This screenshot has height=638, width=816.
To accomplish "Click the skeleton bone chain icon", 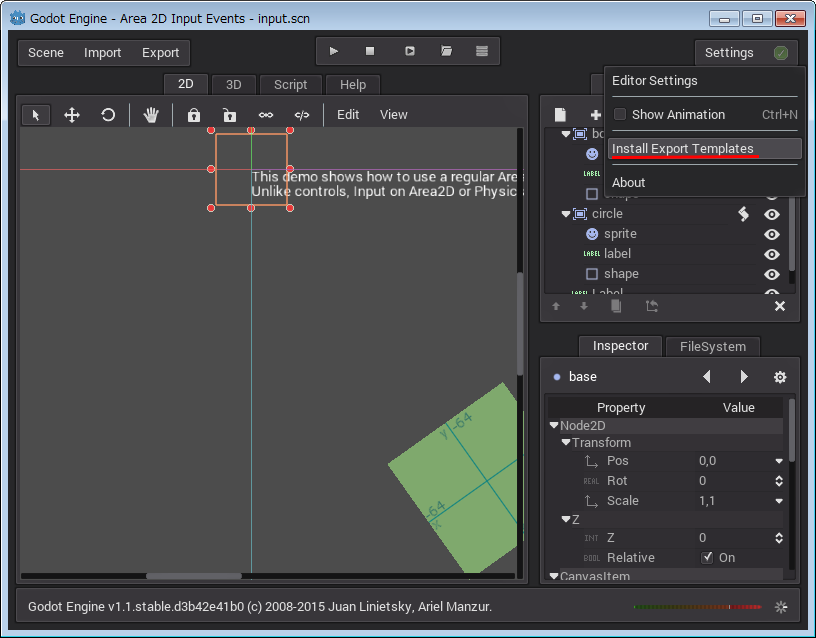I will coord(266,115).
